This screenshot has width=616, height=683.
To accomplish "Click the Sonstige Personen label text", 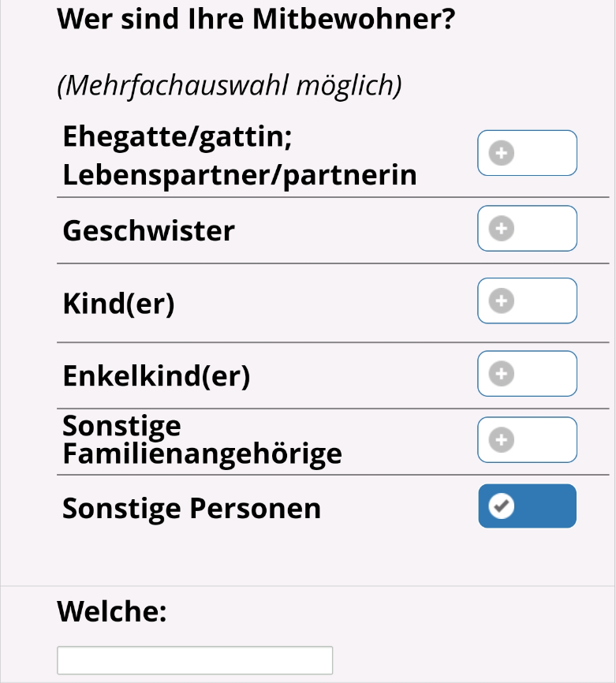I will (x=192, y=508).
